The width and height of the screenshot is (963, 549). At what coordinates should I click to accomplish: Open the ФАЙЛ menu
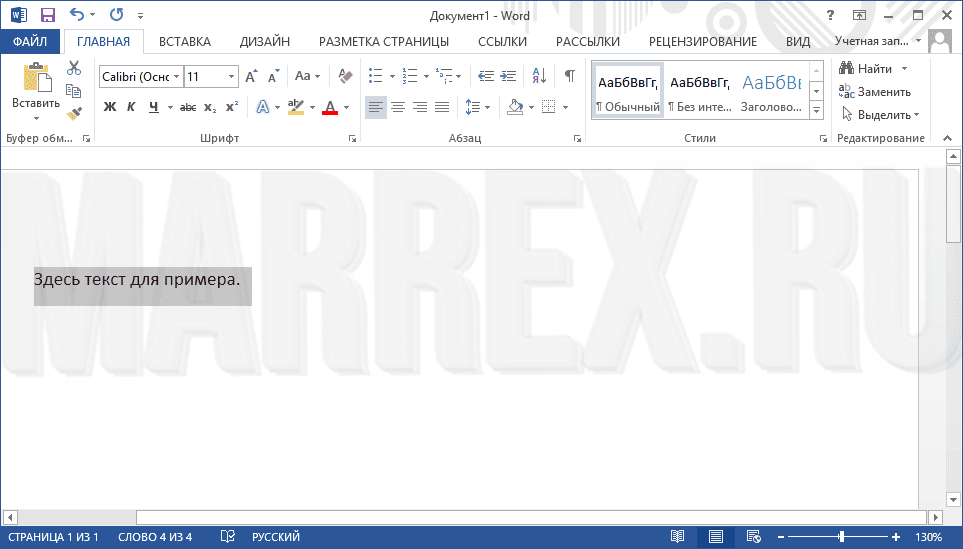coord(29,41)
